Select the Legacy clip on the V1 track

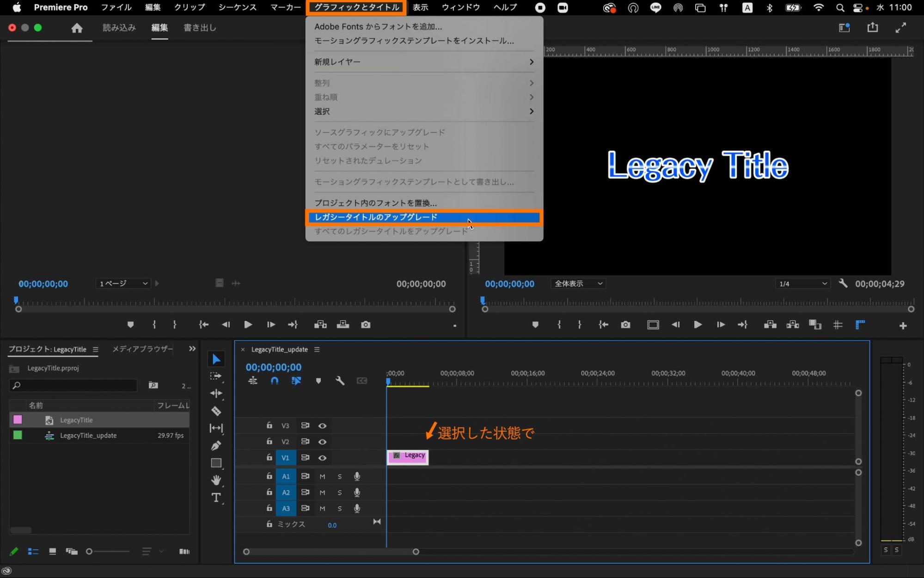[x=408, y=457]
